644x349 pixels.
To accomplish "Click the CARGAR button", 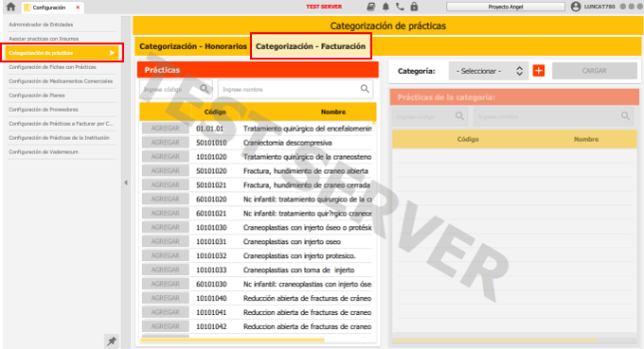I will [595, 71].
